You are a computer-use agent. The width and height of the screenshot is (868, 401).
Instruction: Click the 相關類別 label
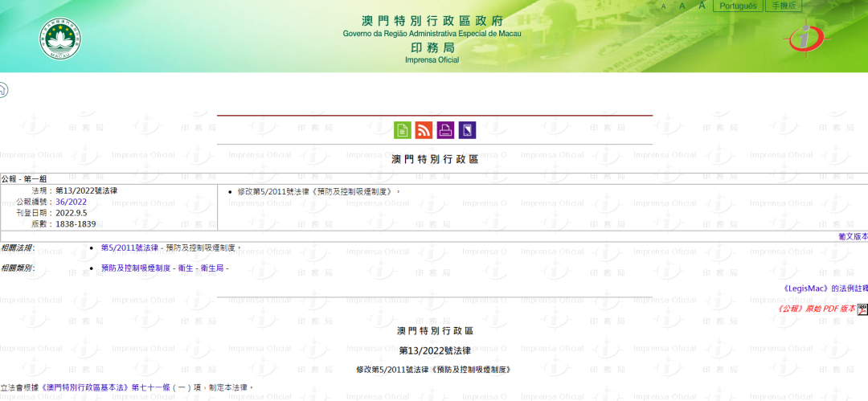click(x=18, y=268)
